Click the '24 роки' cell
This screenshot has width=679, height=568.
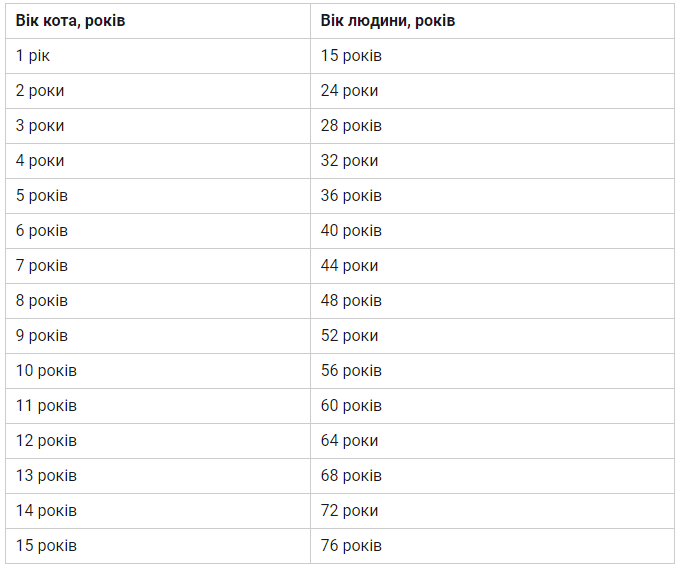(349, 91)
